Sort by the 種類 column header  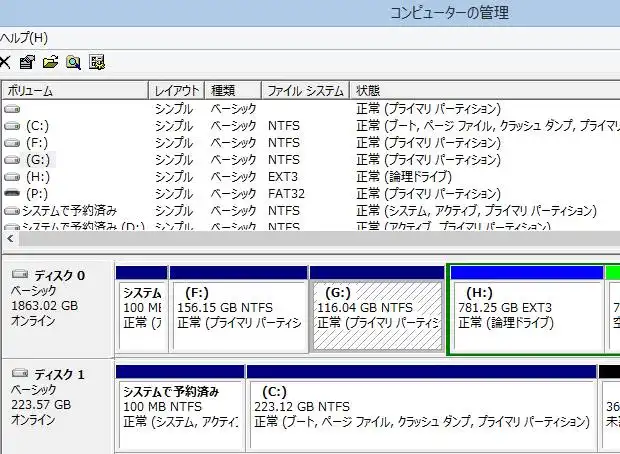click(233, 91)
